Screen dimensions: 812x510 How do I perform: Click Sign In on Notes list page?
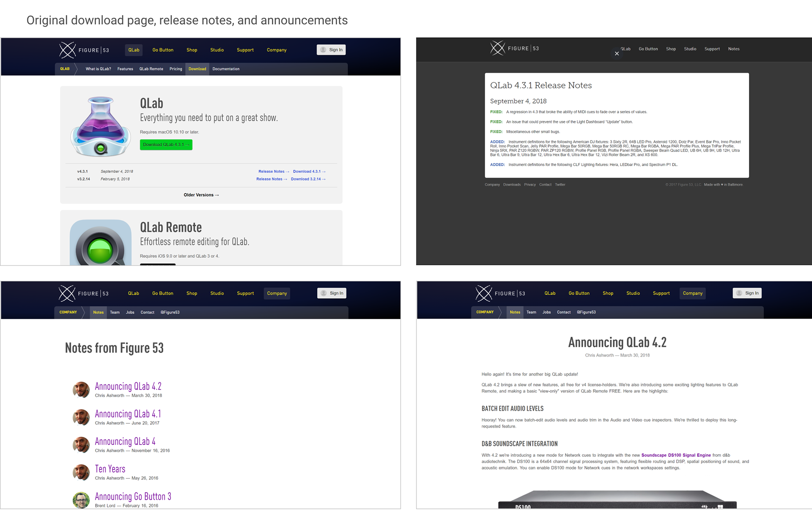point(332,293)
